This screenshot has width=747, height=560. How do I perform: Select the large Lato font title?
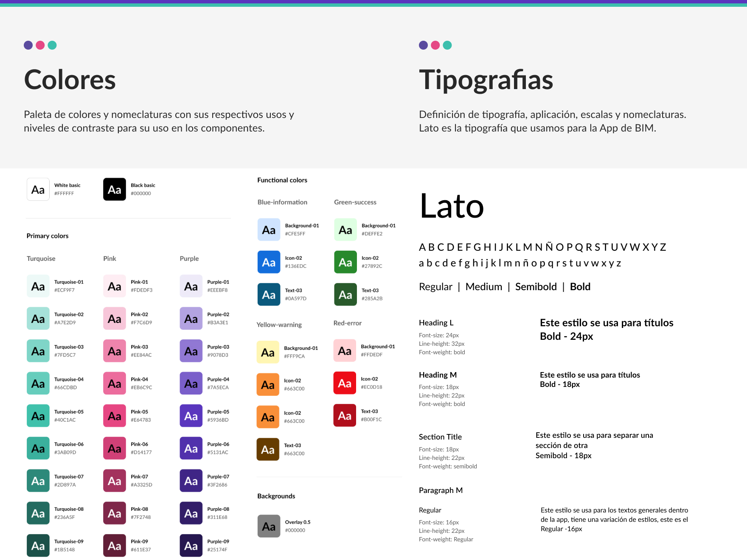(452, 206)
